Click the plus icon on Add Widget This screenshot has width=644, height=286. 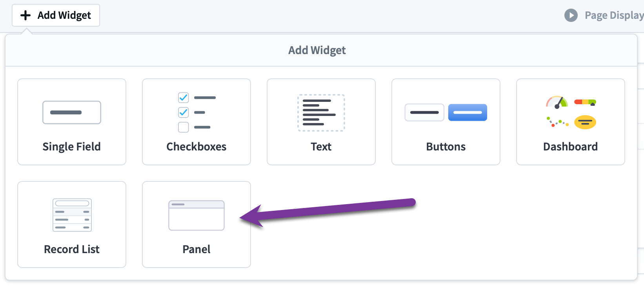point(25,15)
